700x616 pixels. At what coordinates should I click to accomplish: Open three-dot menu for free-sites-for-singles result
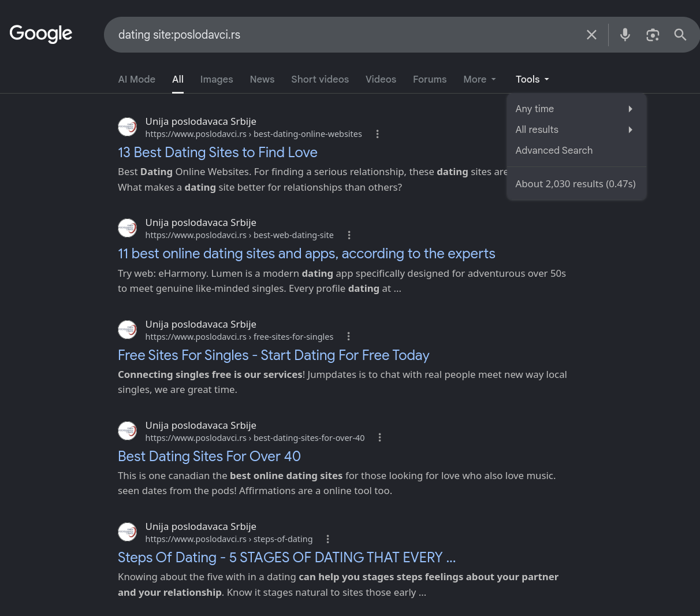348,336
